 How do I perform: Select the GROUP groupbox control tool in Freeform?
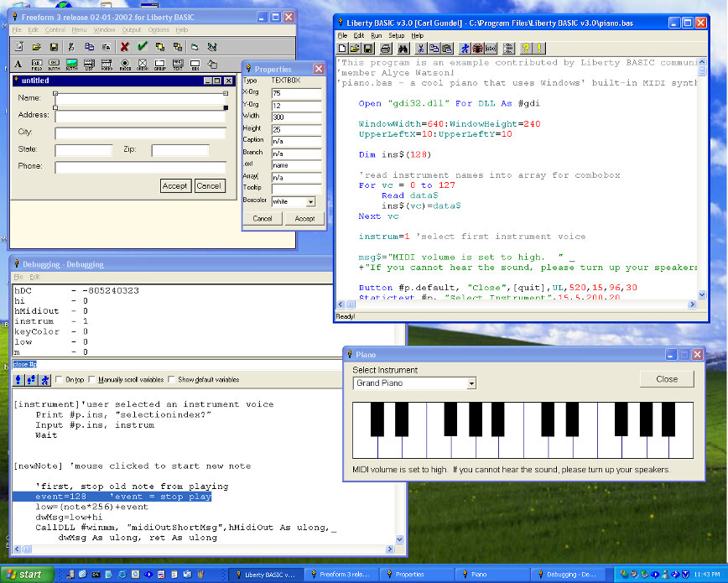[159, 64]
